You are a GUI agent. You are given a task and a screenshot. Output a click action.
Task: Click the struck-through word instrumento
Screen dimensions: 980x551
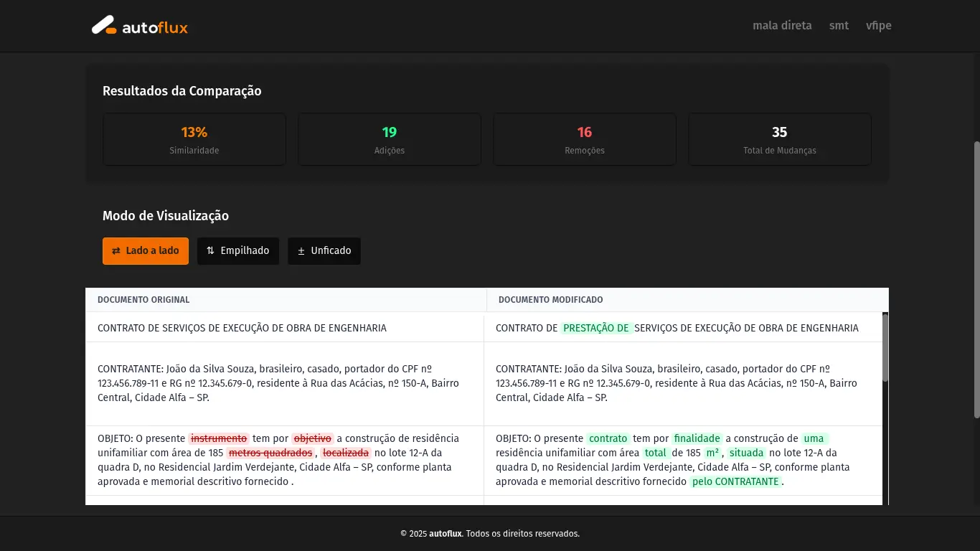[x=219, y=438]
